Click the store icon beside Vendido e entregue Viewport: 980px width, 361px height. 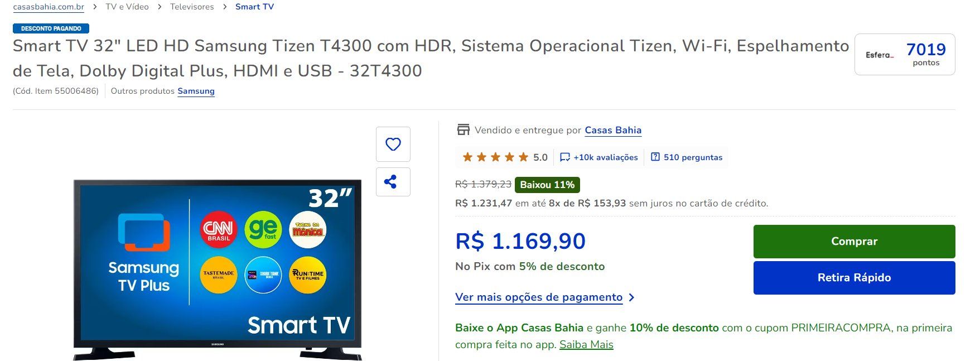tap(463, 130)
